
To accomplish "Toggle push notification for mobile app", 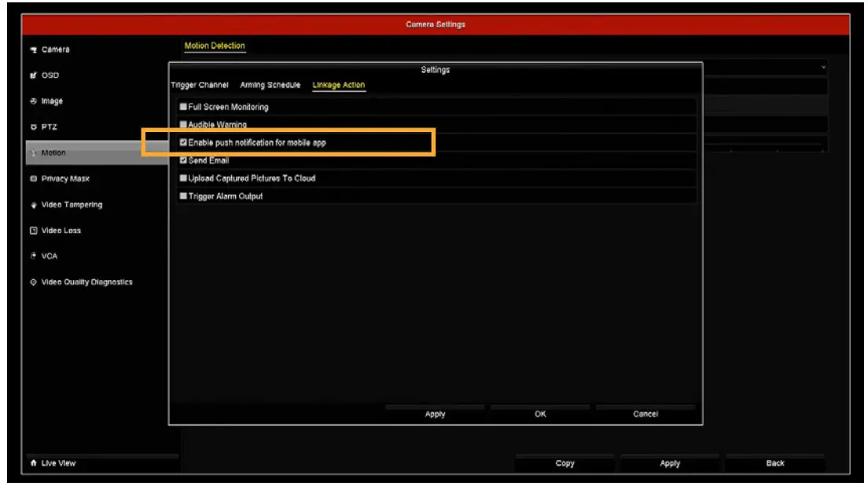I will click(183, 143).
